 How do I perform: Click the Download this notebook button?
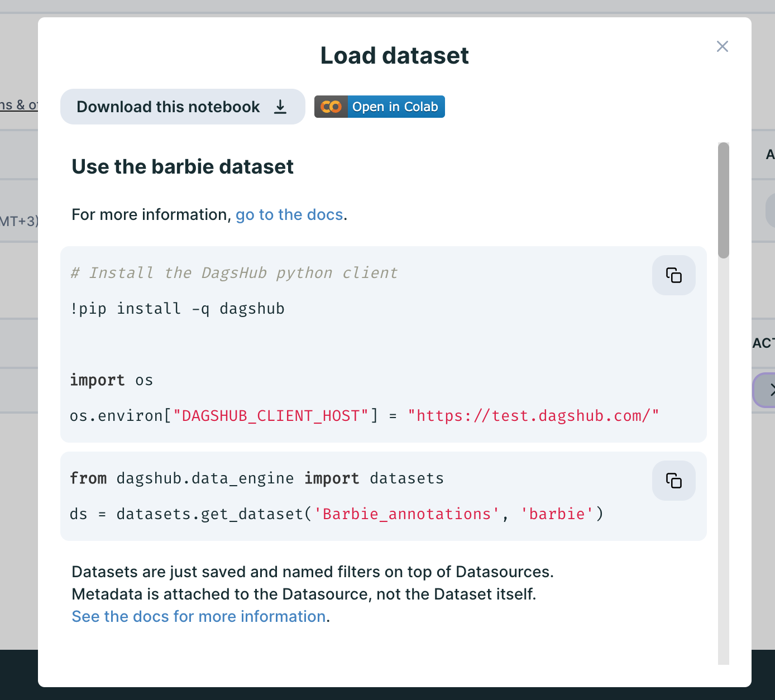(x=182, y=107)
